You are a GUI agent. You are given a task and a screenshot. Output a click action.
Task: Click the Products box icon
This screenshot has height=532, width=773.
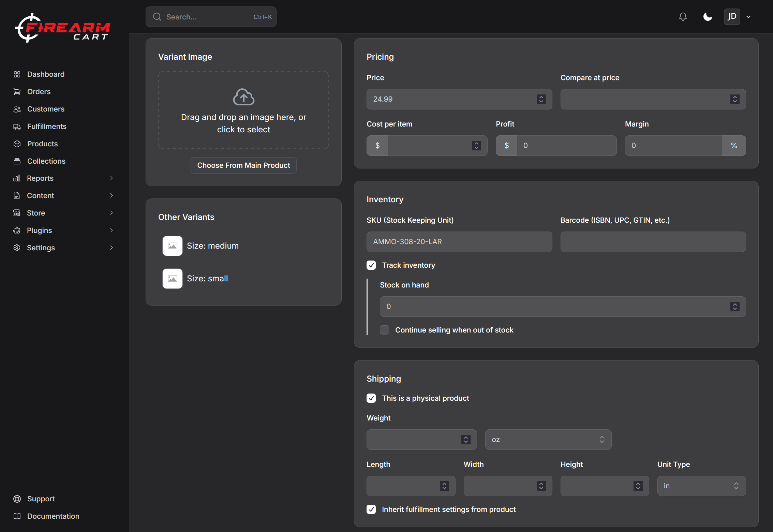pyautogui.click(x=17, y=144)
